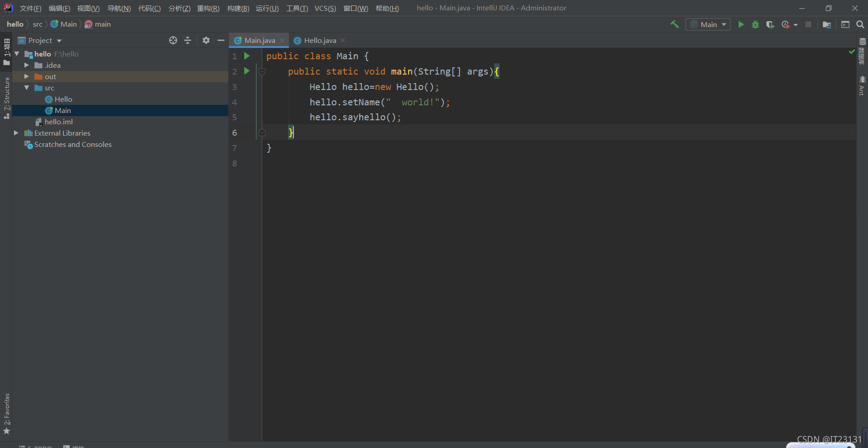Open the VCS(S) menu
The image size is (868, 448).
[325, 8]
